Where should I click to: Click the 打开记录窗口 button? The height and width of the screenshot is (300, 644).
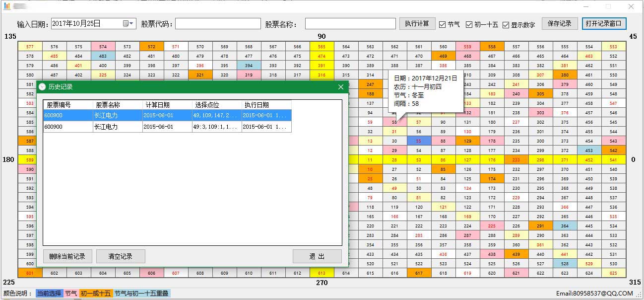pos(604,23)
